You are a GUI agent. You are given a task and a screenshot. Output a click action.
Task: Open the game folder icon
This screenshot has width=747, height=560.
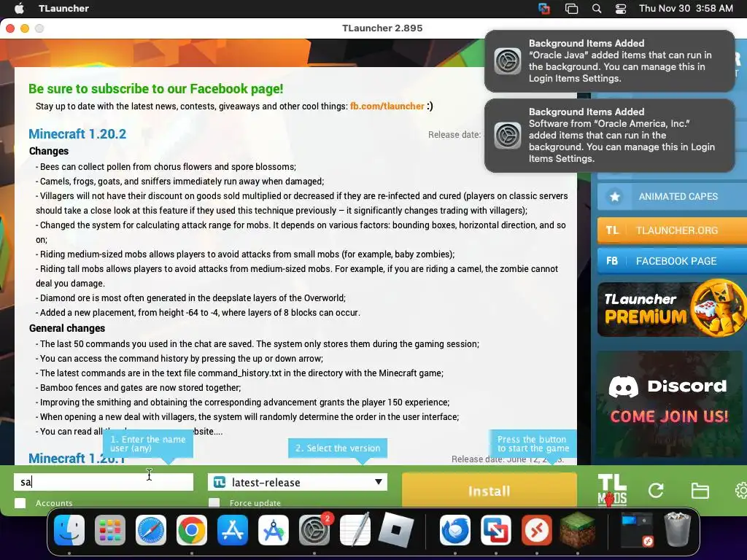pos(700,491)
